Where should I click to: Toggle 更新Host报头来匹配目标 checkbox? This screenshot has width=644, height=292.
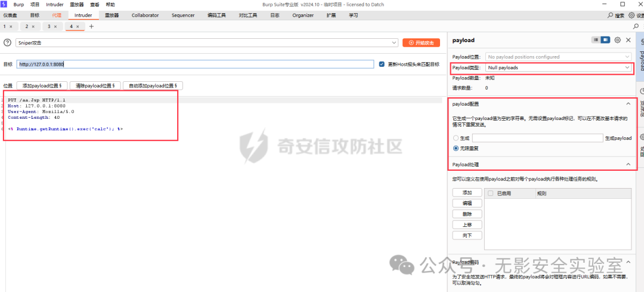(x=382, y=64)
